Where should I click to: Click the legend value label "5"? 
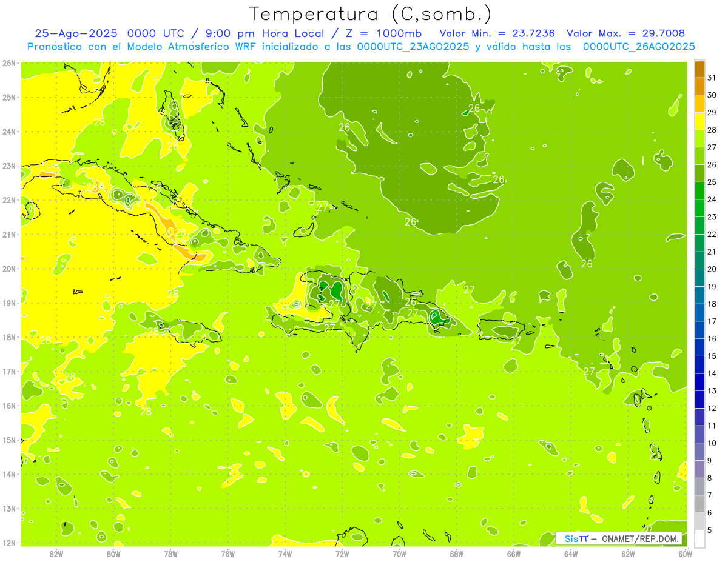(709, 530)
